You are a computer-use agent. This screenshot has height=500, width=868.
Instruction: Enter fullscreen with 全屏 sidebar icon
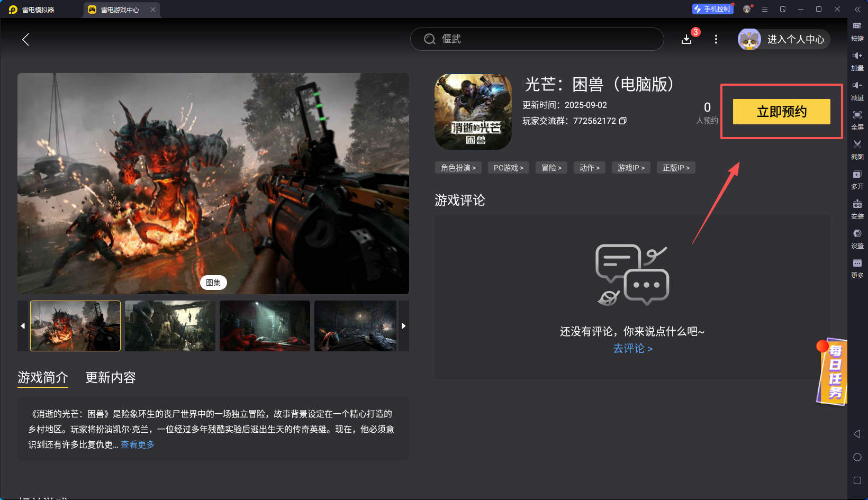click(x=857, y=120)
